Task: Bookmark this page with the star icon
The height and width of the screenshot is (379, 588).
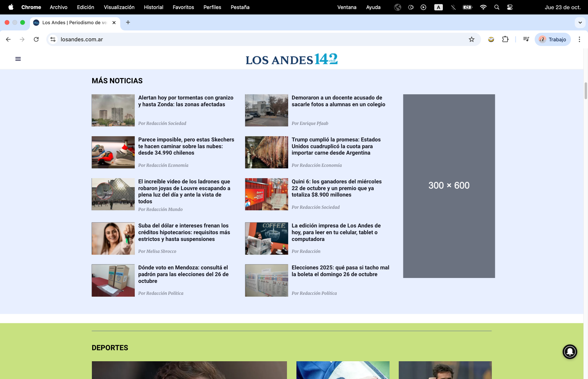Action: pyautogui.click(x=472, y=39)
